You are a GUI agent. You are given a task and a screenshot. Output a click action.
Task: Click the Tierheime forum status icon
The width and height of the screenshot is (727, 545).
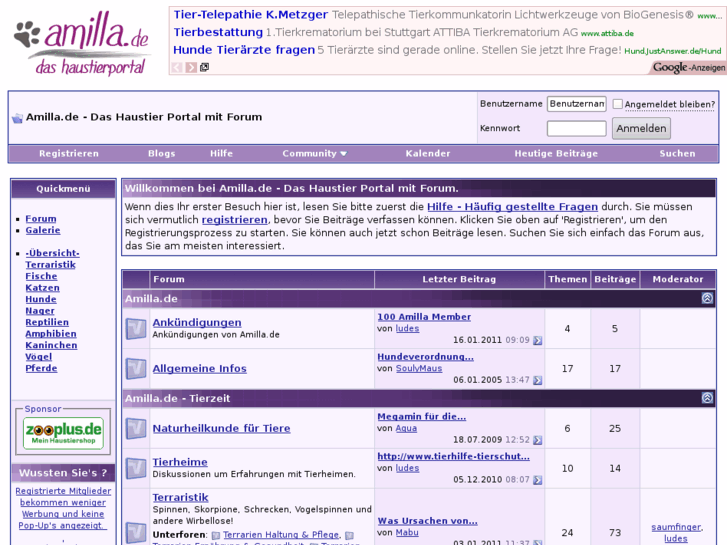(136, 468)
